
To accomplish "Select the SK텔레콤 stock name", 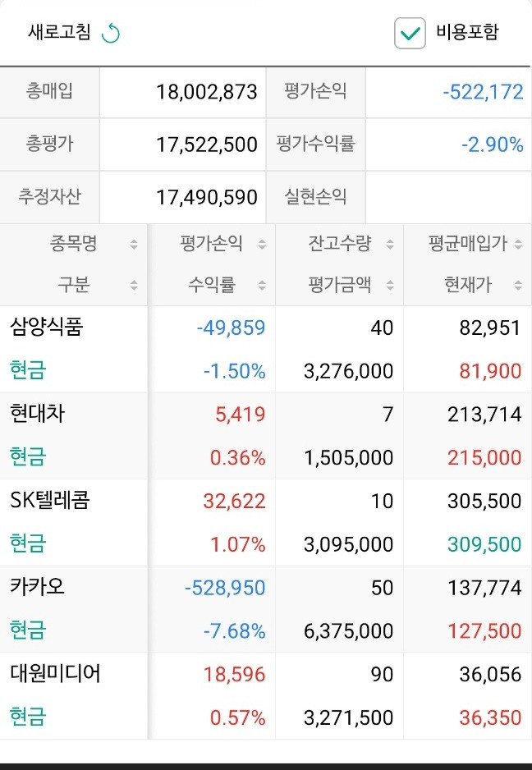I will pyautogui.click(x=49, y=501).
